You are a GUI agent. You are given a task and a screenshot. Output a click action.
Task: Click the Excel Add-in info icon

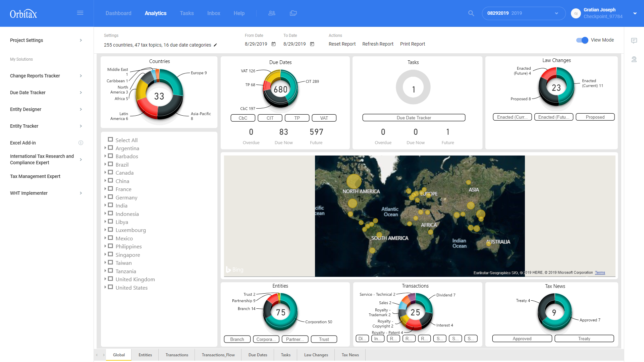[x=80, y=143]
